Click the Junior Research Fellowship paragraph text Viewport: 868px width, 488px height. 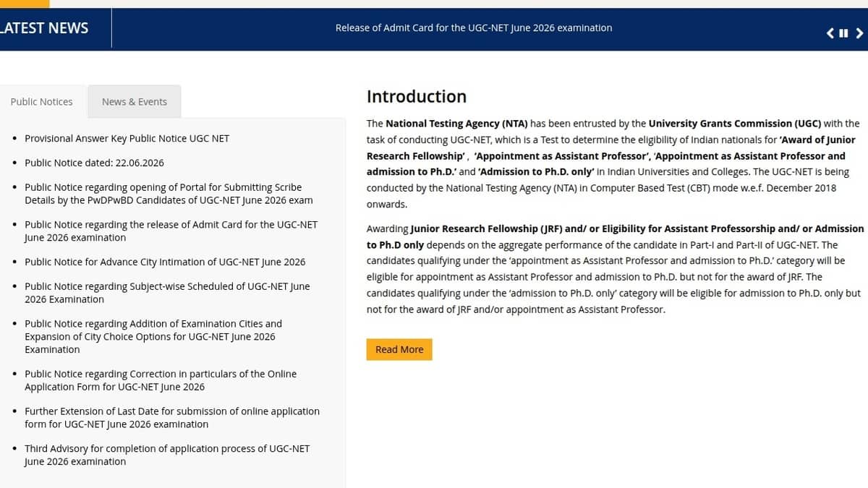(615, 268)
